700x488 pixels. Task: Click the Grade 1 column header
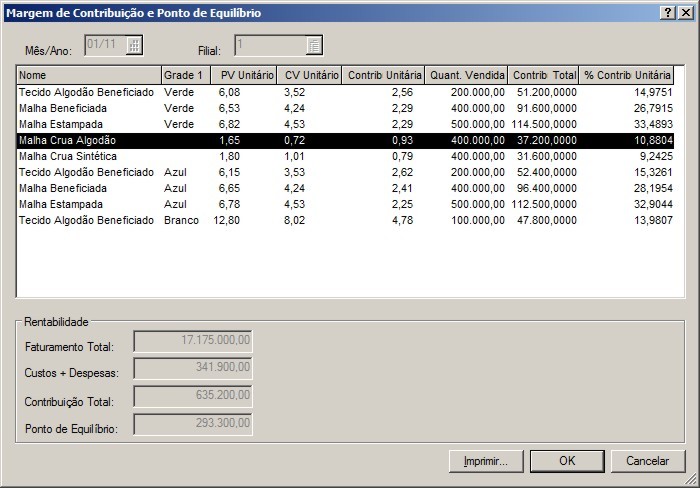tap(183, 76)
